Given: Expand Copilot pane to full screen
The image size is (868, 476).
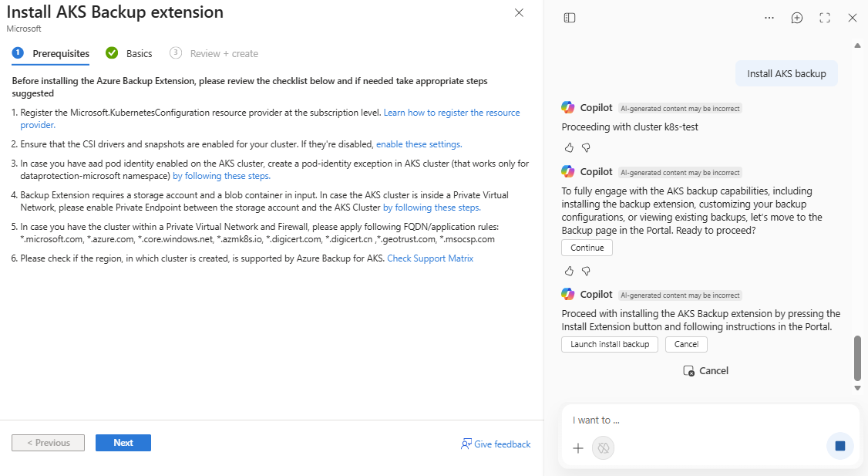Looking at the screenshot, I should pyautogui.click(x=825, y=18).
